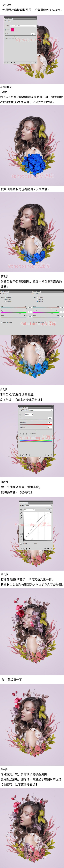Click the on-image adjustment hand icon in Hue/Saturation

pyautogui.click(x=21, y=415)
